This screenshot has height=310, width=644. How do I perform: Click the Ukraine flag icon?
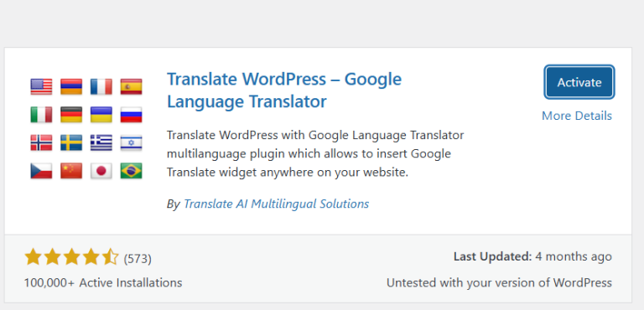pyautogui.click(x=101, y=115)
